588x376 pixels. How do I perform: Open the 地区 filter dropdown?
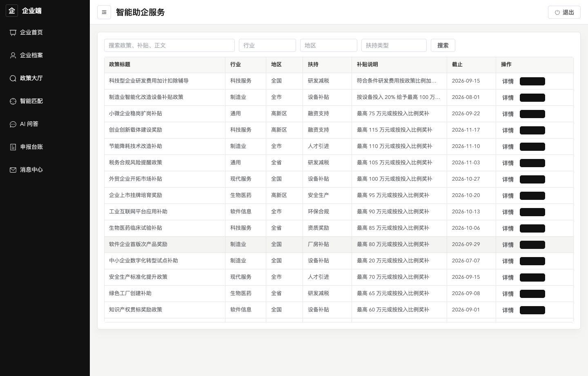click(329, 45)
